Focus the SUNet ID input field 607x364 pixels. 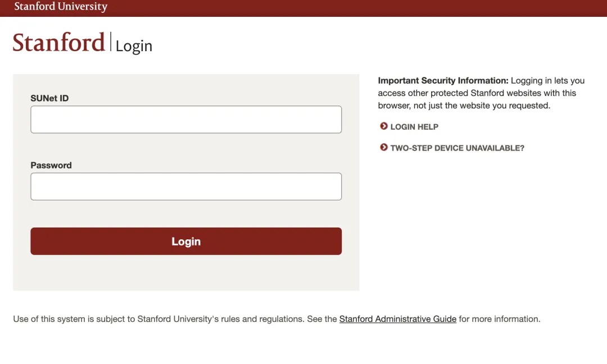click(186, 120)
